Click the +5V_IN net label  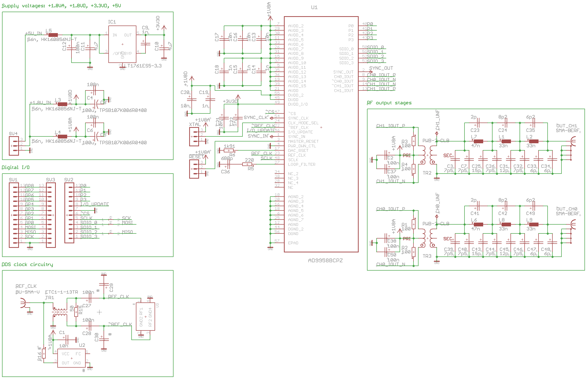tap(33, 33)
